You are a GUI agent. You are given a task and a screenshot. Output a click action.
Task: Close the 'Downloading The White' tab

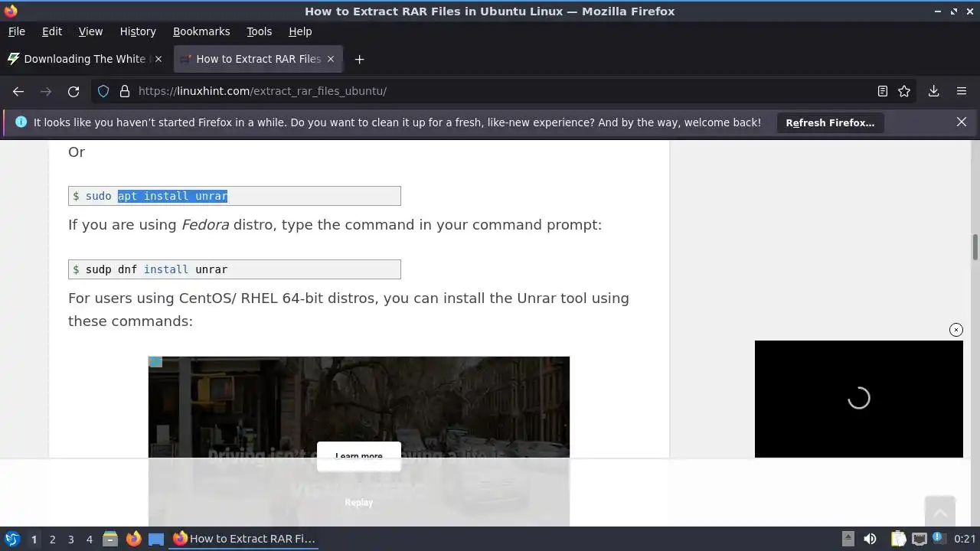[158, 59]
